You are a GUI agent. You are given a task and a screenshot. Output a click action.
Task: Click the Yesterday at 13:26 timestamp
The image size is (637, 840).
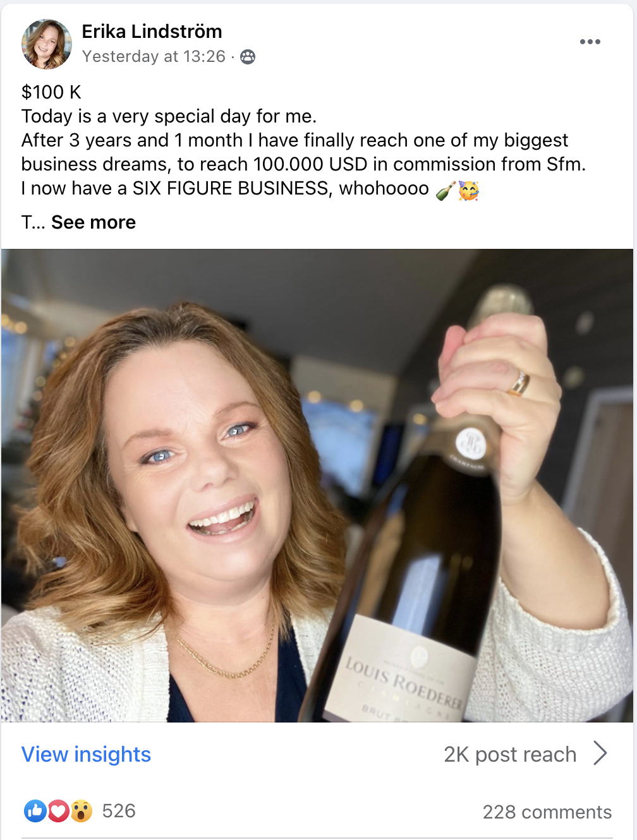154,57
